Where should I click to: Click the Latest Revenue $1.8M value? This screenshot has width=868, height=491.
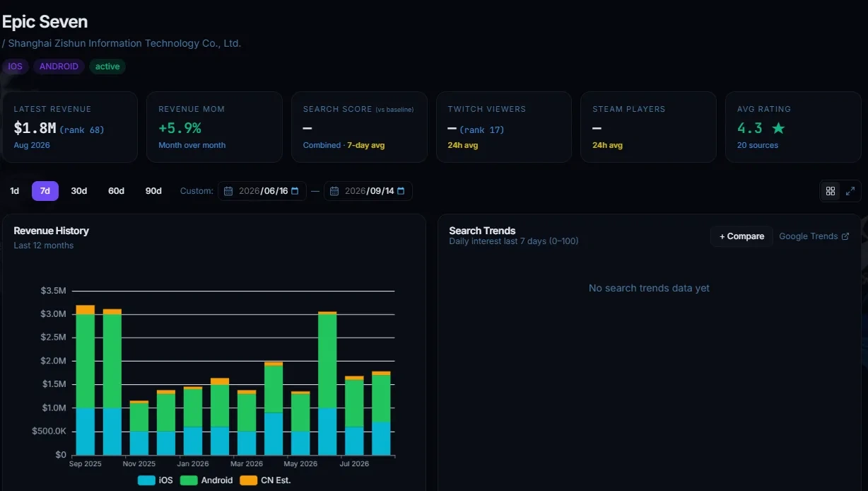[35, 128]
